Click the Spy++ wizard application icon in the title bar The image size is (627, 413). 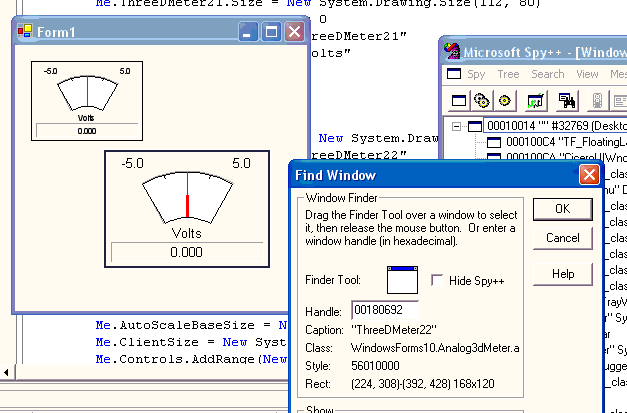click(x=452, y=51)
